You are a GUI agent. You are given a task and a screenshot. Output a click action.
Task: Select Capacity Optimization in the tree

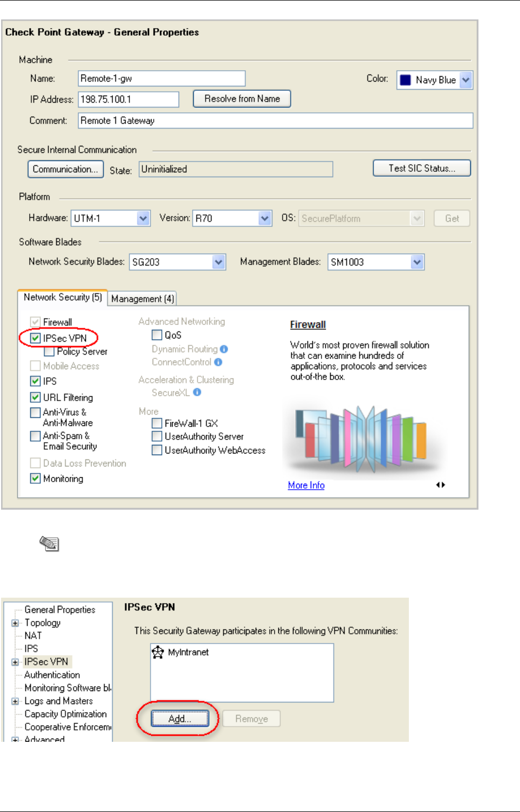(x=65, y=714)
